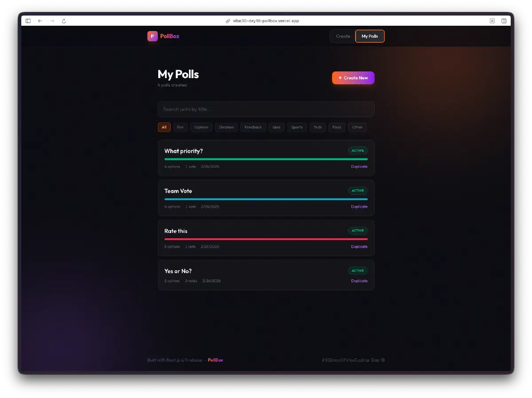Click the #30DaysOfVibeCoding footer text
The height and width of the screenshot is (398, 532).
click(345, 360)
